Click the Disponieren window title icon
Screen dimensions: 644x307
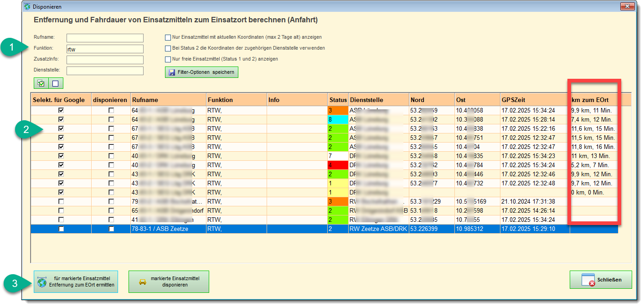click(x=27, y=7)
